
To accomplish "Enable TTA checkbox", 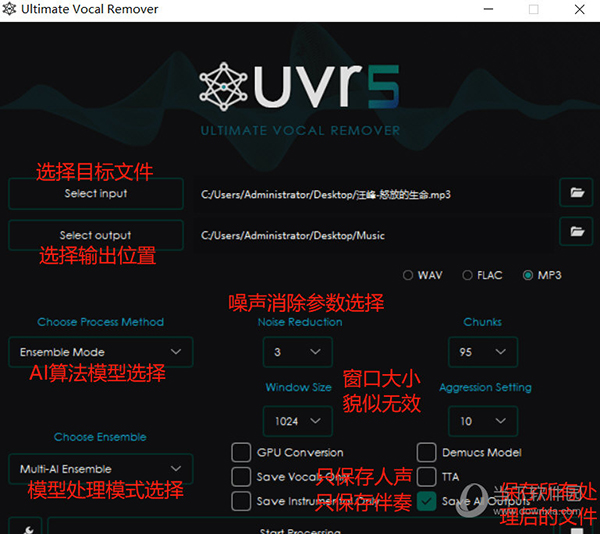I will (x=426, y=477).
